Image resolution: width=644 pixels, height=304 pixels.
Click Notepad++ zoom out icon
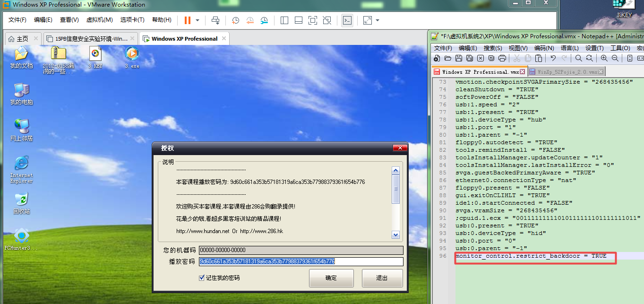point(615,58)
